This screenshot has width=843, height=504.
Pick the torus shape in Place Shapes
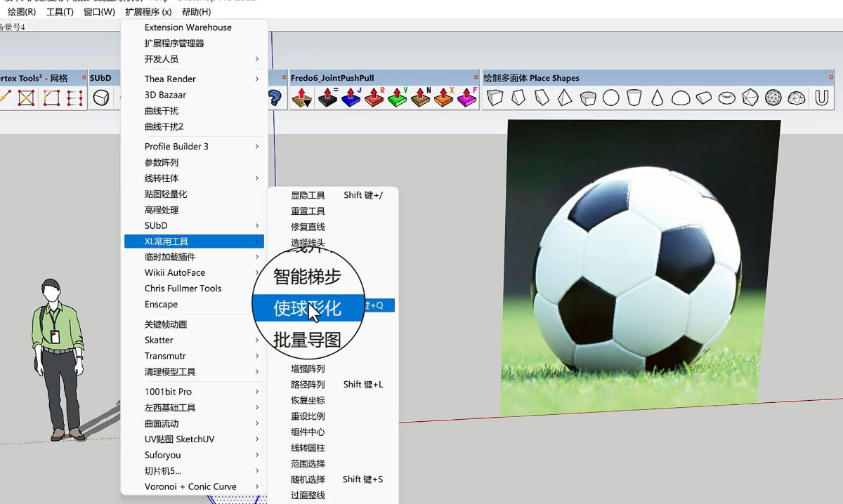click(x=727, y=98)
